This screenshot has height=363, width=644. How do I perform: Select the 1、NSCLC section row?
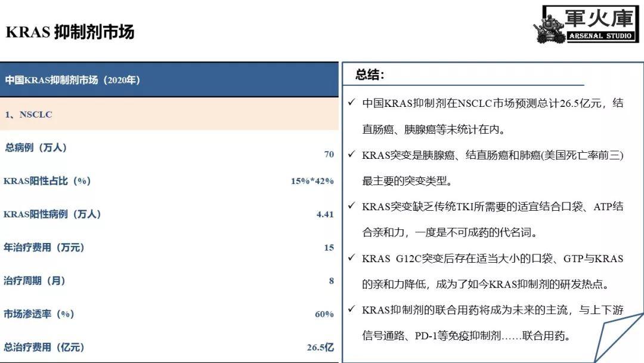[29, 114]
